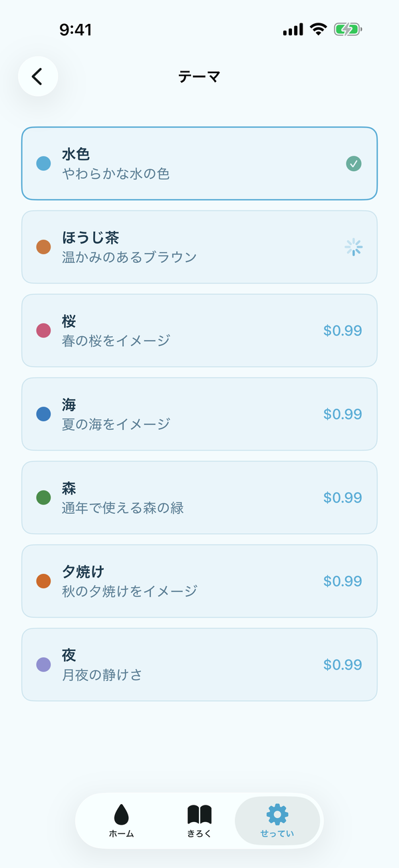Tap the loading spinner on ほうじ茶 theme
The height and width of the screenshot is (868, 399).
coord(354,247)
